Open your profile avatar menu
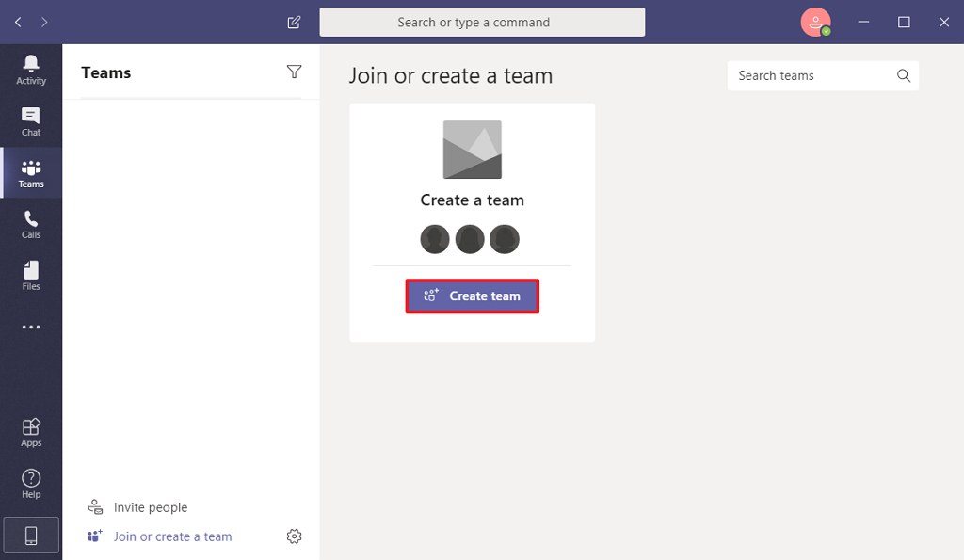The height and width of the screenshot is (560, 964). click(815, 22)
